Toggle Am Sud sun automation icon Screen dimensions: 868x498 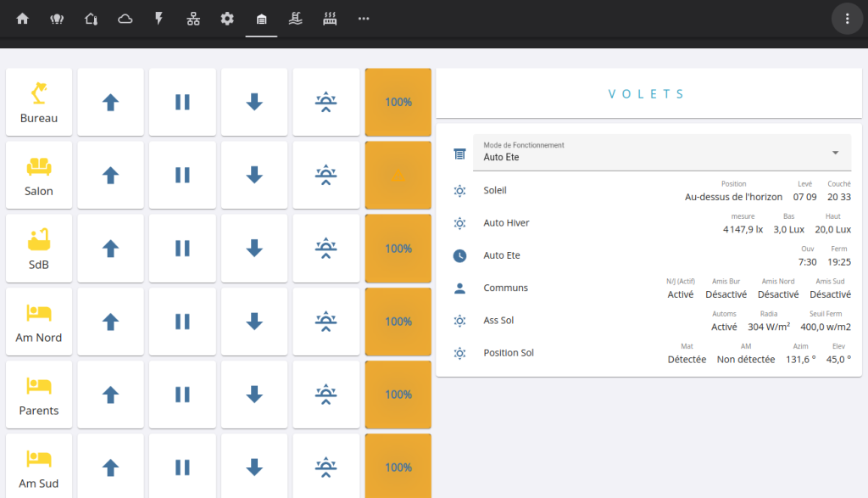(326, 467)
